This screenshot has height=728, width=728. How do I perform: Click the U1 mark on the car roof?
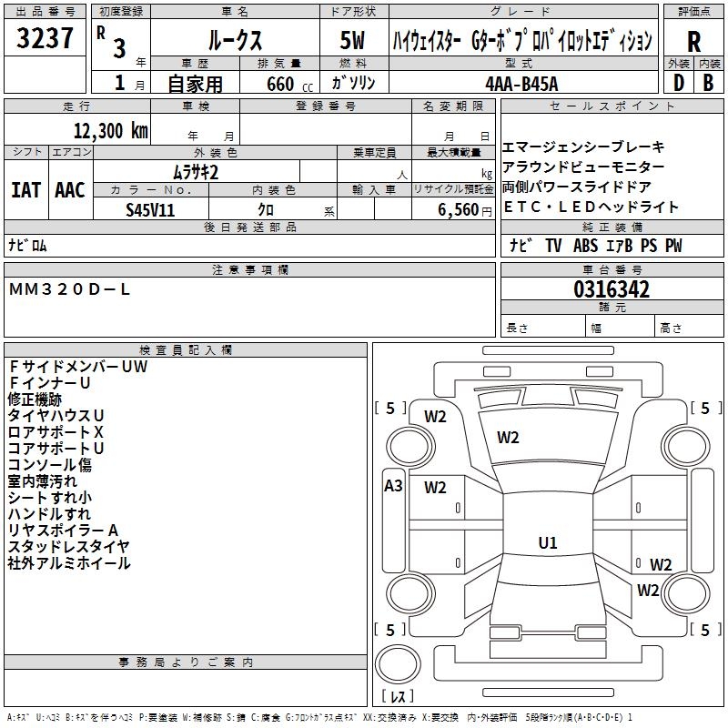(548, 543)
